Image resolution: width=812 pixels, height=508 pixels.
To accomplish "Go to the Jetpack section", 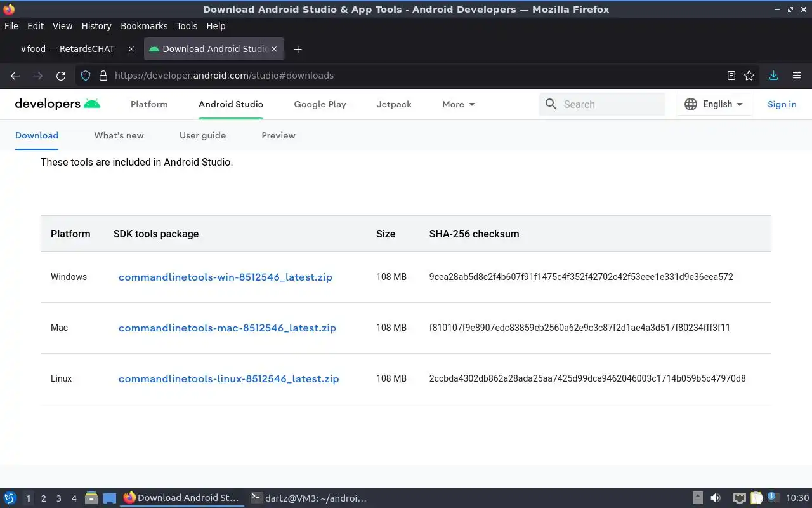I will [394, 104].
